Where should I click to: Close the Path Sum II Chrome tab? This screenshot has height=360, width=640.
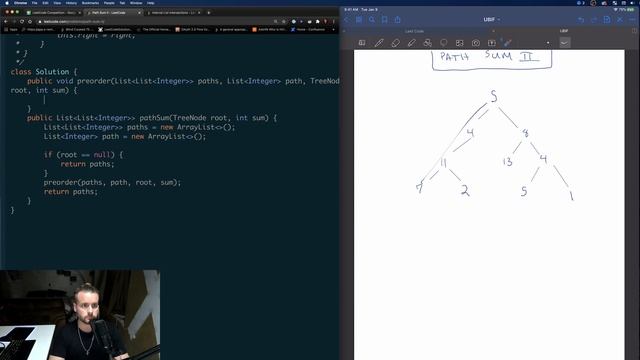tap(139, 13)
